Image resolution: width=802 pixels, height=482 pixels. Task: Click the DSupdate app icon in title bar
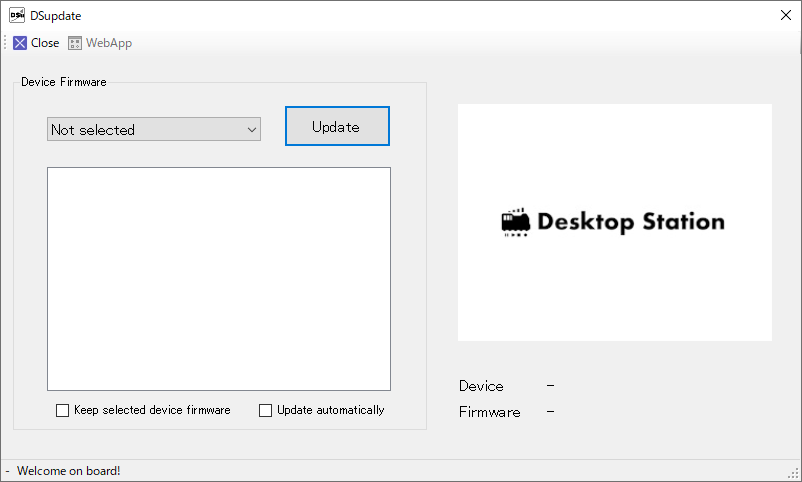coord(17,15)
